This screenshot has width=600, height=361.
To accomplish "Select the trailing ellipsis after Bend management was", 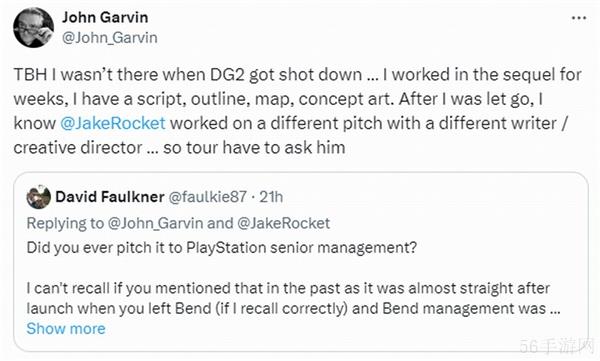I will [x=555, y=309].
